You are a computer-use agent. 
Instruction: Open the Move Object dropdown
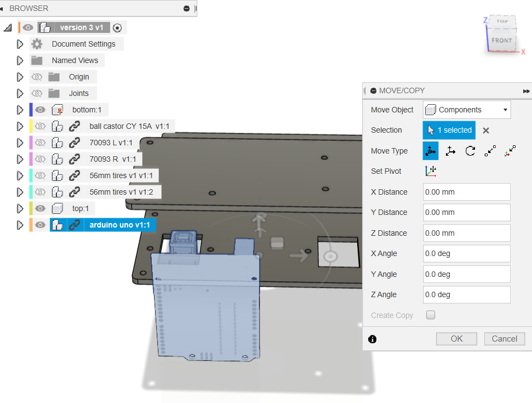click(466, 110)
